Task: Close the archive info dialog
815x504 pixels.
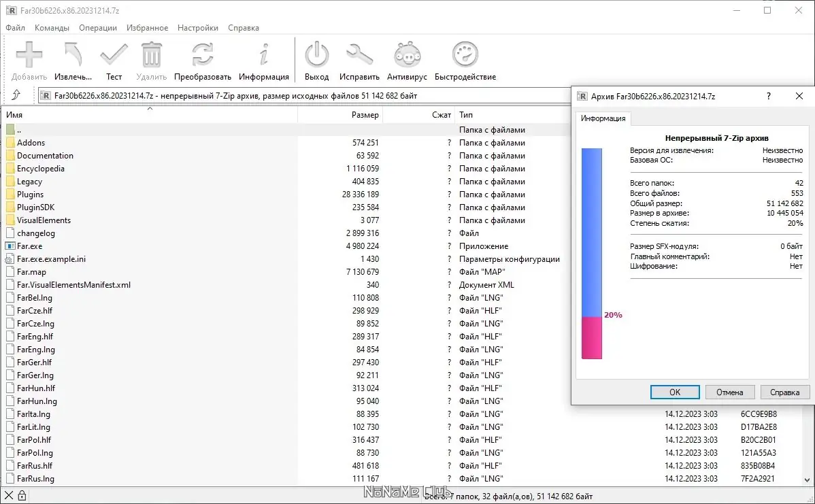Action: [799, 96]
